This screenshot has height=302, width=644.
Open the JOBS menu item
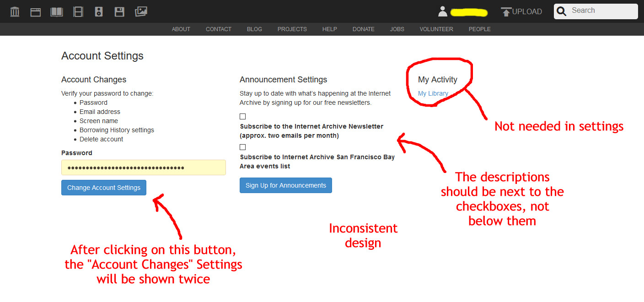coord(397,29)
